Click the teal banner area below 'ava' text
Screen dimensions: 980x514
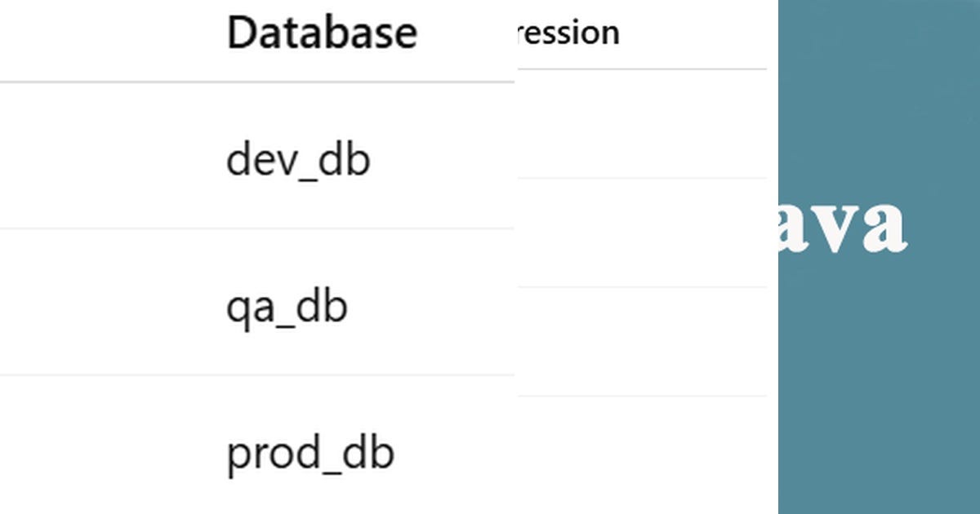(x=879, y=383)
